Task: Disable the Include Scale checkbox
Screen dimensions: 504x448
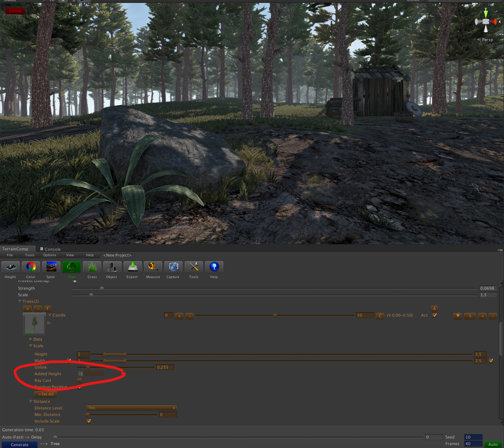Action: tap(89, 421)
